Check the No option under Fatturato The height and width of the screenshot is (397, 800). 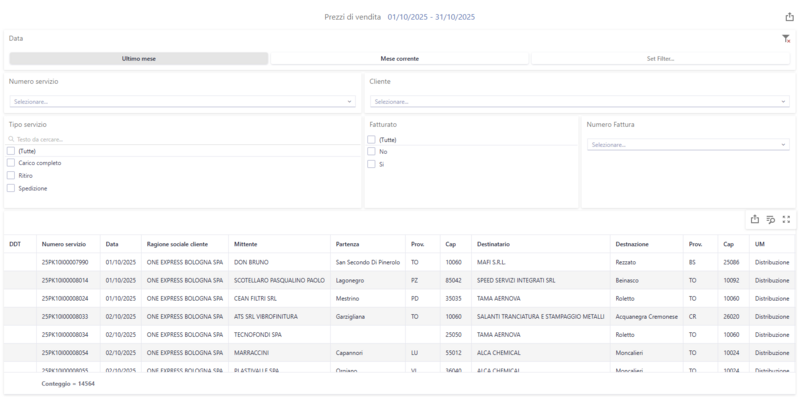coord(371,152)
